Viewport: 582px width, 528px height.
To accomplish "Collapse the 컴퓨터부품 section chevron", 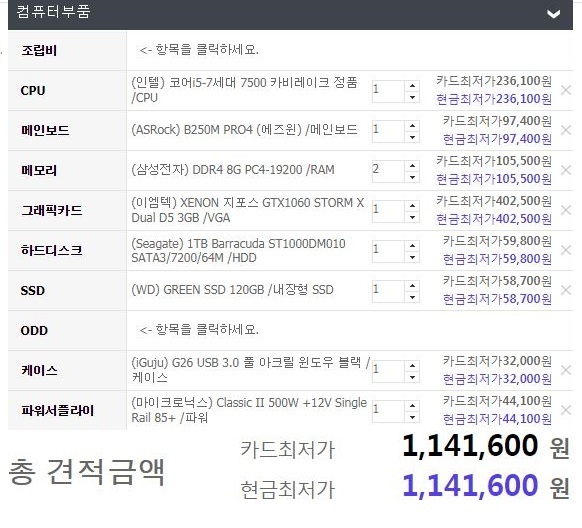I will [553, 14].
